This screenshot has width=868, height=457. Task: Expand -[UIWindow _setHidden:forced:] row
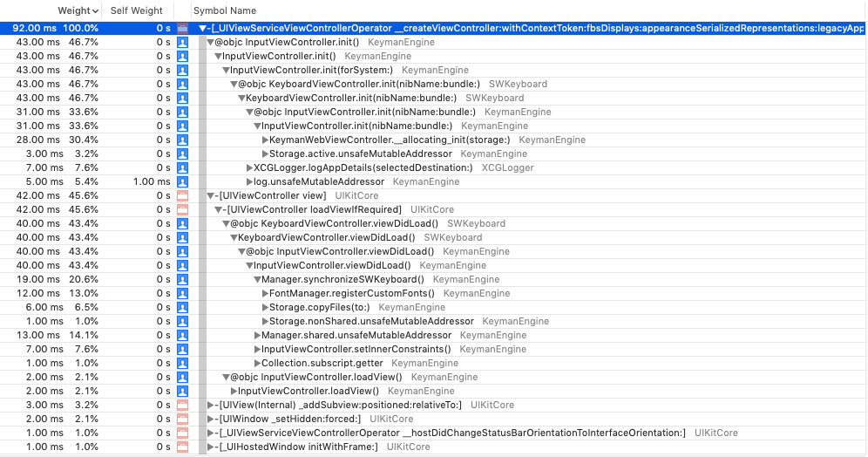tap(210, 419)
